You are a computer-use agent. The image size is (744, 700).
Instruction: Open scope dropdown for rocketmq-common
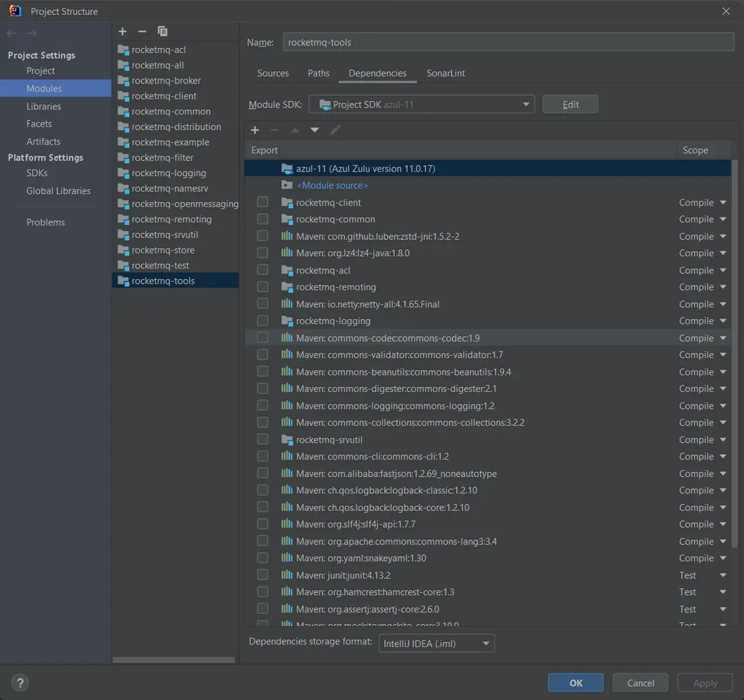pos(723,220)
